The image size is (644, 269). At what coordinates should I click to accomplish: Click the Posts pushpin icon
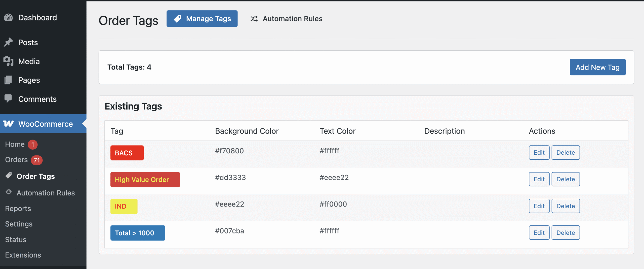click(x=8, y=42)
